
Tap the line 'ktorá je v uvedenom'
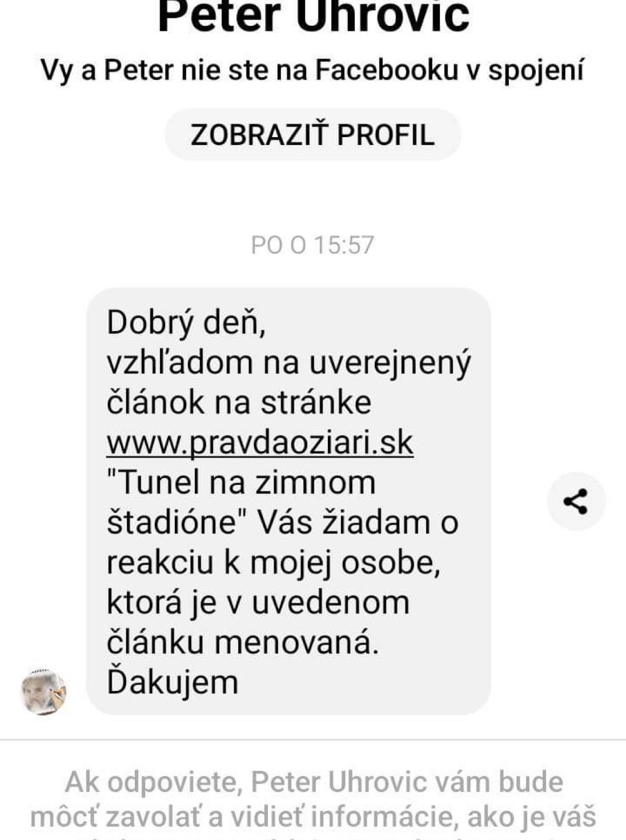[258, 603]
